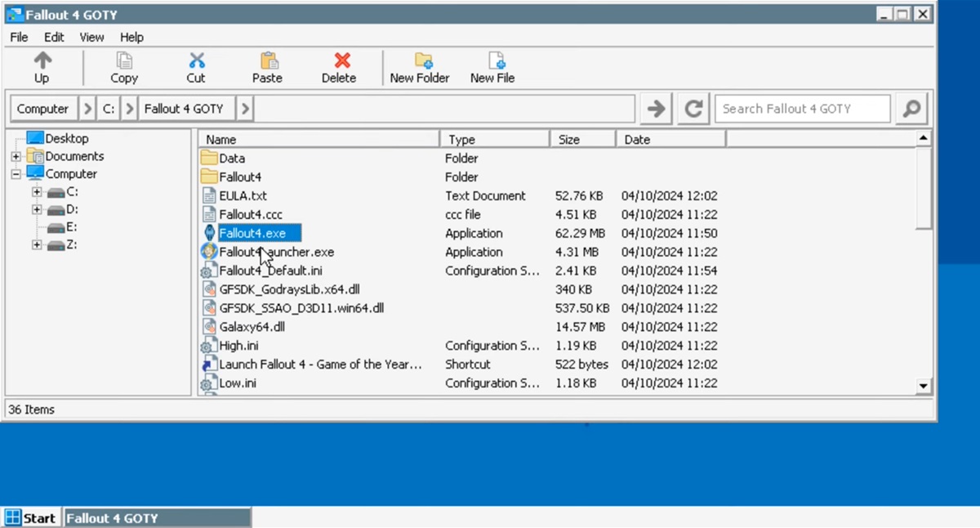Click the C: breadcrumb segment
Viewport: 980px width, 528px height.
[x=109, y=109]
